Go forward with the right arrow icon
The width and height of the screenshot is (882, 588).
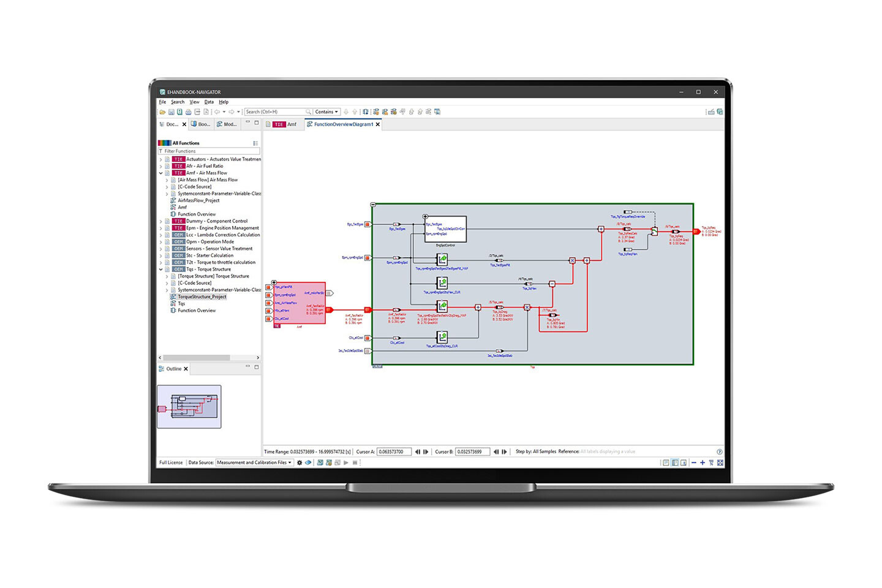(231, 112)
